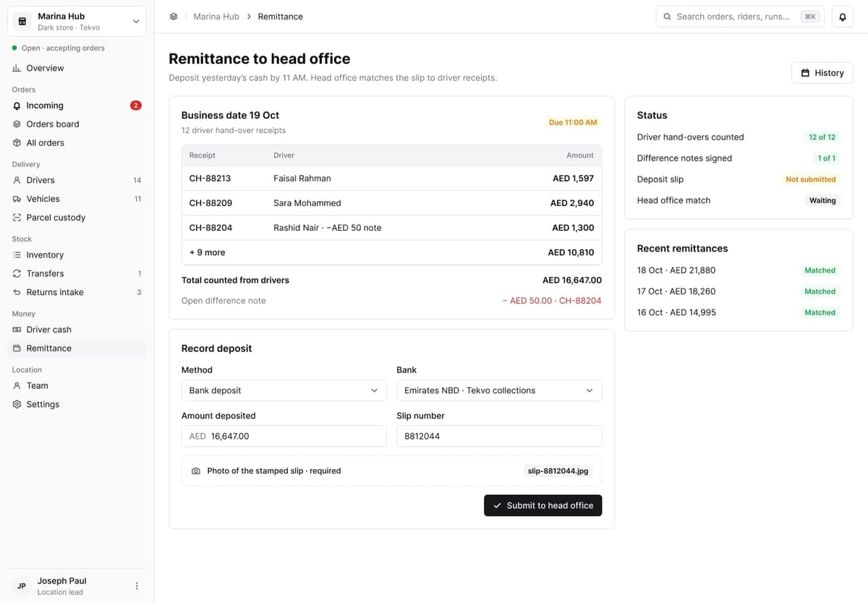Select receipt row CH-88204
Viewport: 868px width, 603px height.
(x=391, y=228)
